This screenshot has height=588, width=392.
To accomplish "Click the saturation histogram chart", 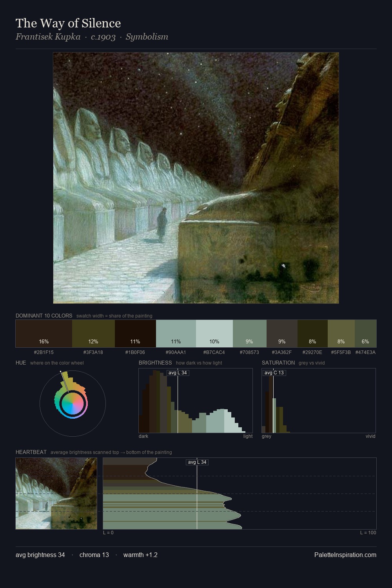I will [x=319, y=401].
